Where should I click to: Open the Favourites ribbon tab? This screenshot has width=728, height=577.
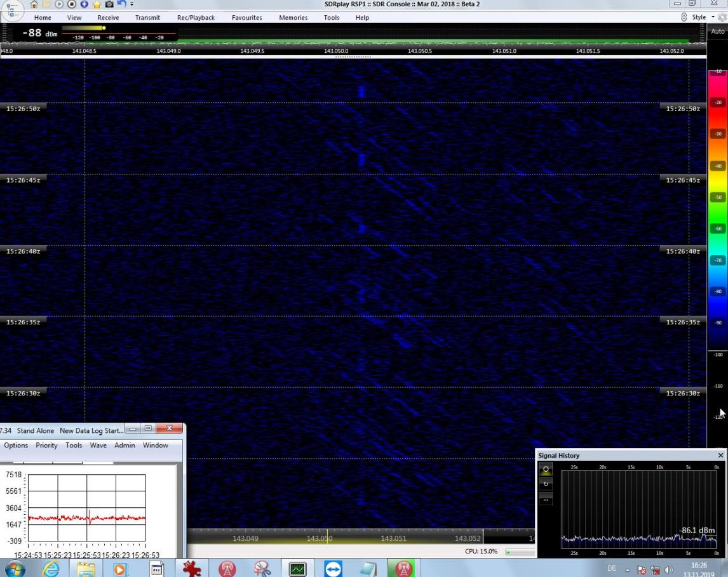pos(247,18)
